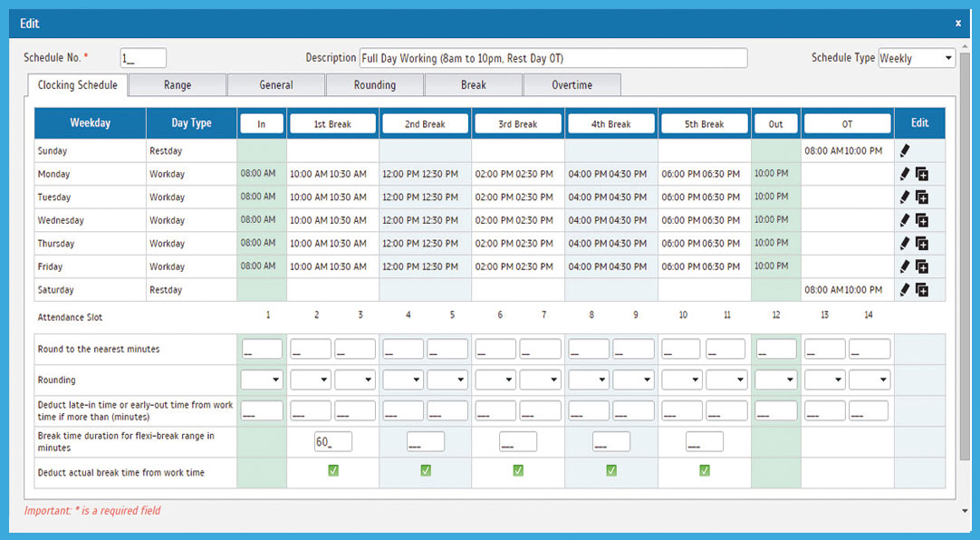Open the Schedule Type dropdown
The image size is (980, 540).
[917, 58]
